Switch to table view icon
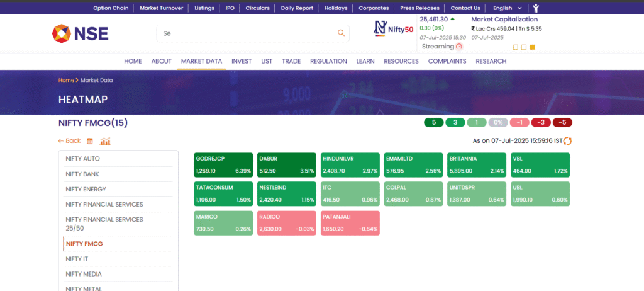Image resolution: width=644 pixels, height=291 pixels. tap(90, 141)
